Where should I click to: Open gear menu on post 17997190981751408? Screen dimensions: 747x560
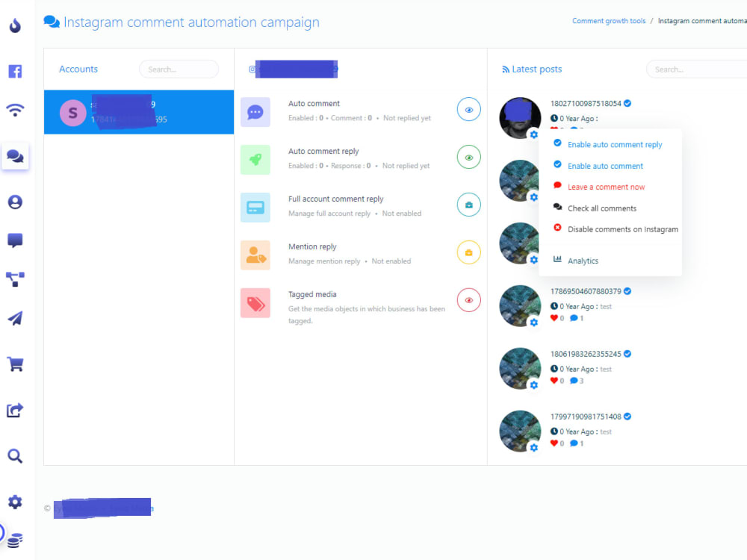(x=534, y=447)
